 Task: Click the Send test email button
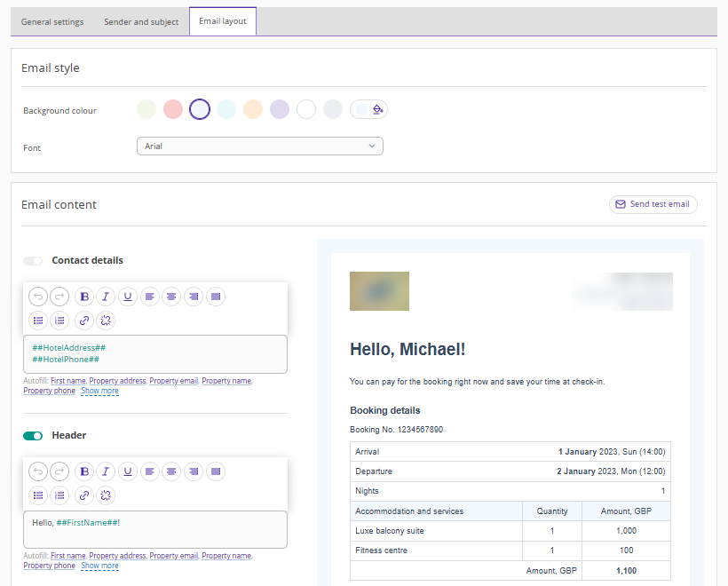point(653,204)
